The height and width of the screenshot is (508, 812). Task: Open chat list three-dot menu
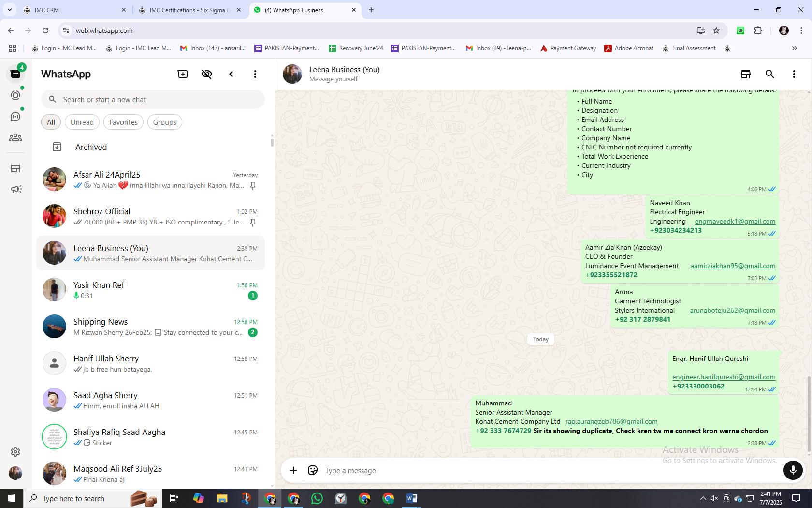[x=255, y=74]
